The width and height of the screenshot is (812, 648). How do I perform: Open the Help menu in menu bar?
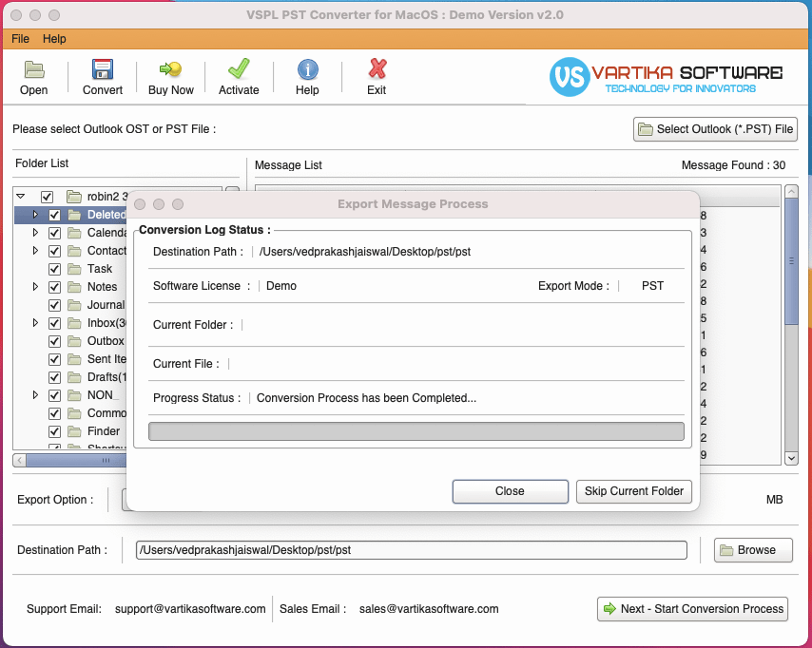(54, 39)
